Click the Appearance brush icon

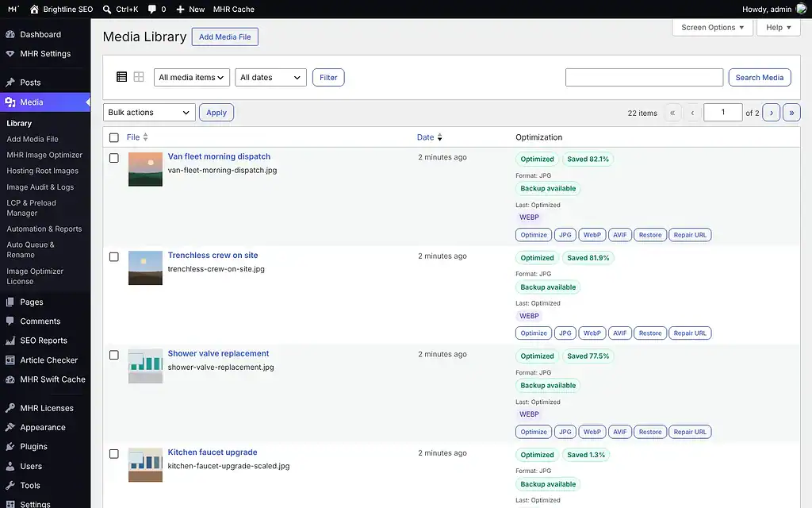10,427
